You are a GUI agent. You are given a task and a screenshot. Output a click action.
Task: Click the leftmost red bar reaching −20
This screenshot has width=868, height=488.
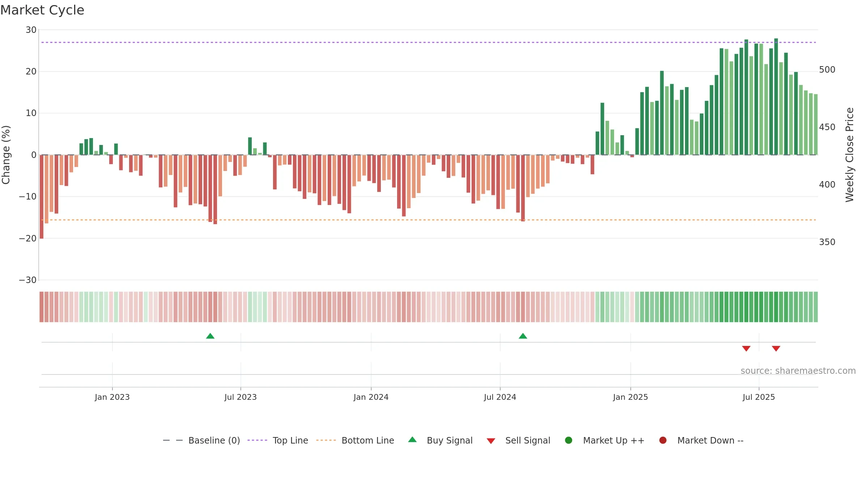click(x=42, y=197)
